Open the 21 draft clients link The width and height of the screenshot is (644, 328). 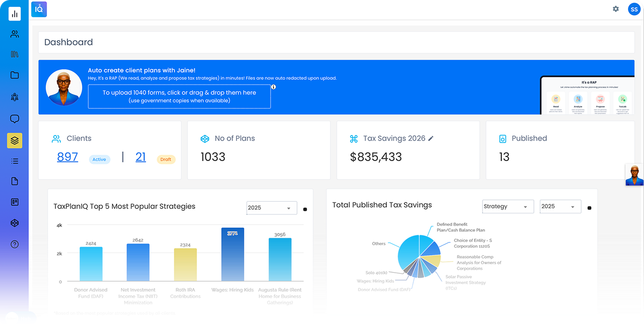point(141,157)
